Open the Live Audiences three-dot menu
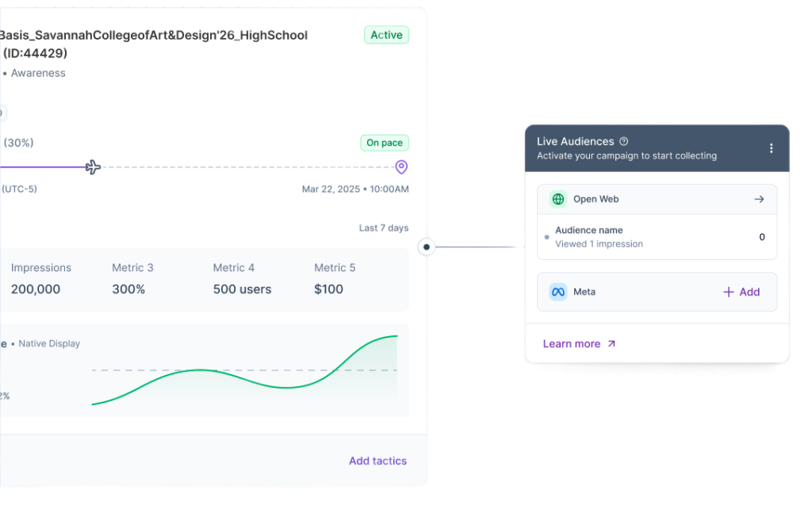812x520 pixels. click(771, 148)
